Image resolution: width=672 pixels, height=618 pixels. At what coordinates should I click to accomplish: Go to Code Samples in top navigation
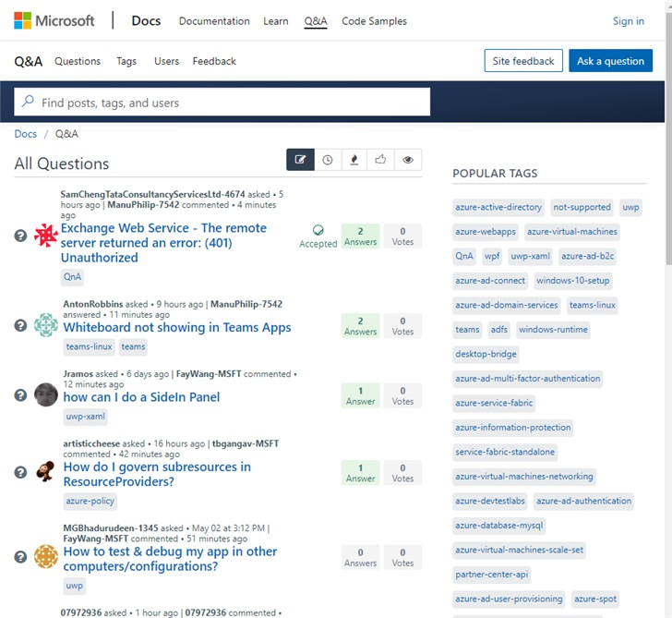(374, 21)
